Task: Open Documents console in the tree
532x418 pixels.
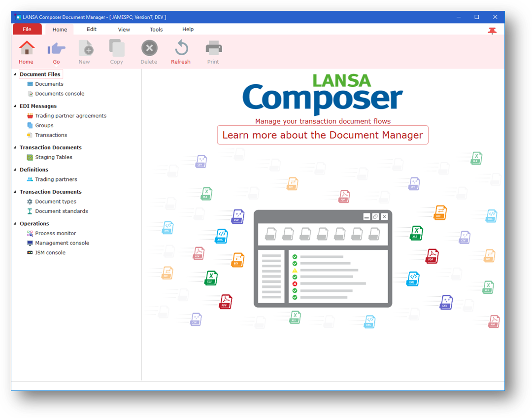Action: point(60,94)
